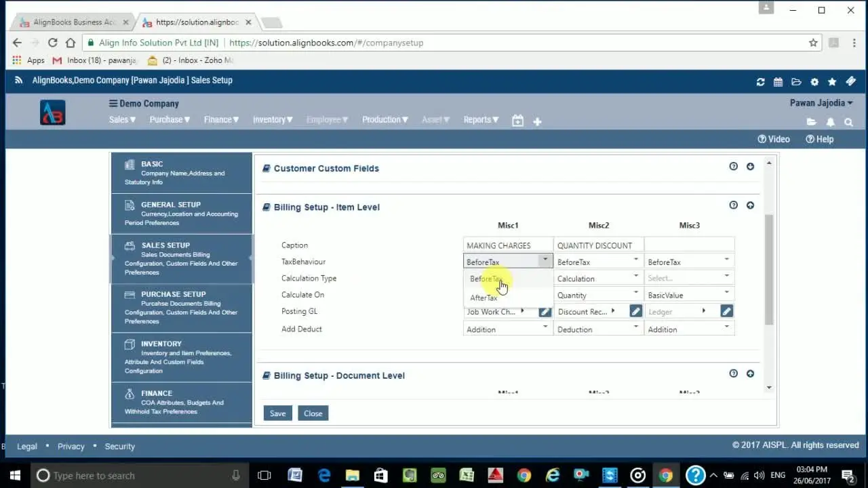The image size is (868, 488).
Task: Open the Help link
Action: click(820, 139)
